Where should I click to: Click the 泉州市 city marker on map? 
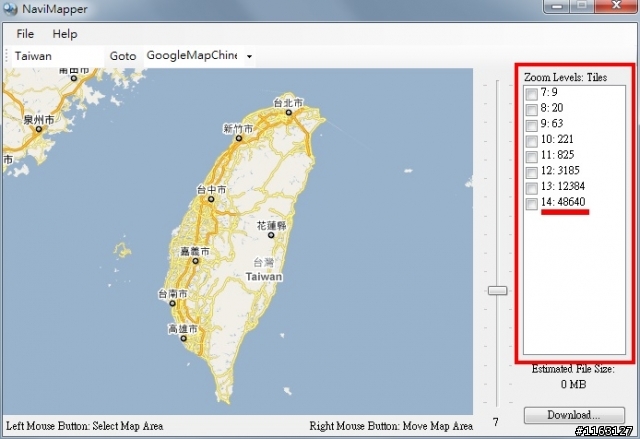pos(39,129)
